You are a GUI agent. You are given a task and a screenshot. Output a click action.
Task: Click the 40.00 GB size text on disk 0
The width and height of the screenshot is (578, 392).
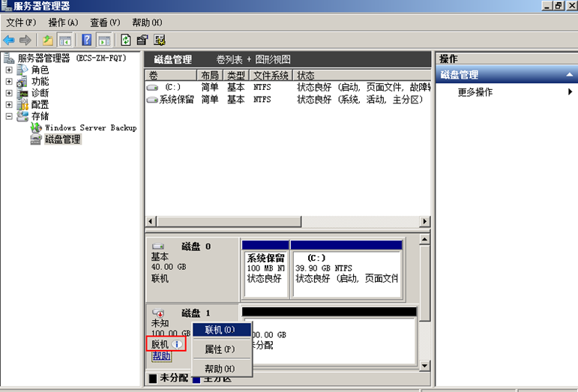pyautogui.click(x=169, y=267)
